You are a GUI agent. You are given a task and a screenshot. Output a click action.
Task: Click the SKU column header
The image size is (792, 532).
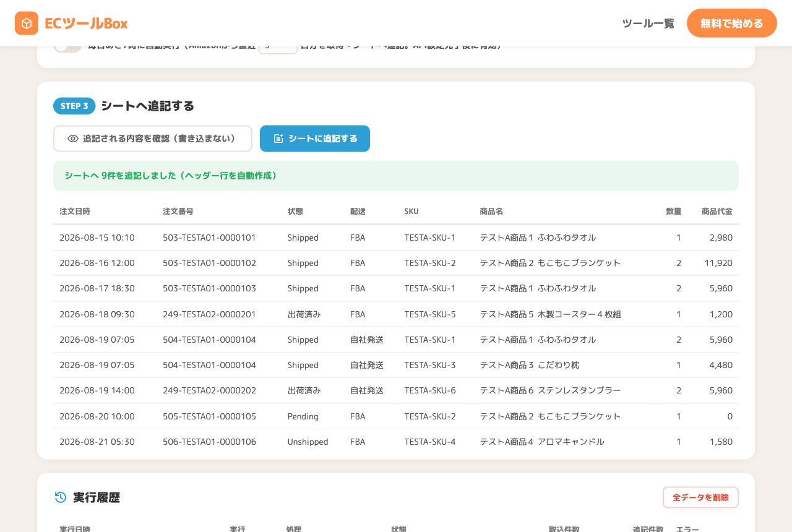[411, 212]
